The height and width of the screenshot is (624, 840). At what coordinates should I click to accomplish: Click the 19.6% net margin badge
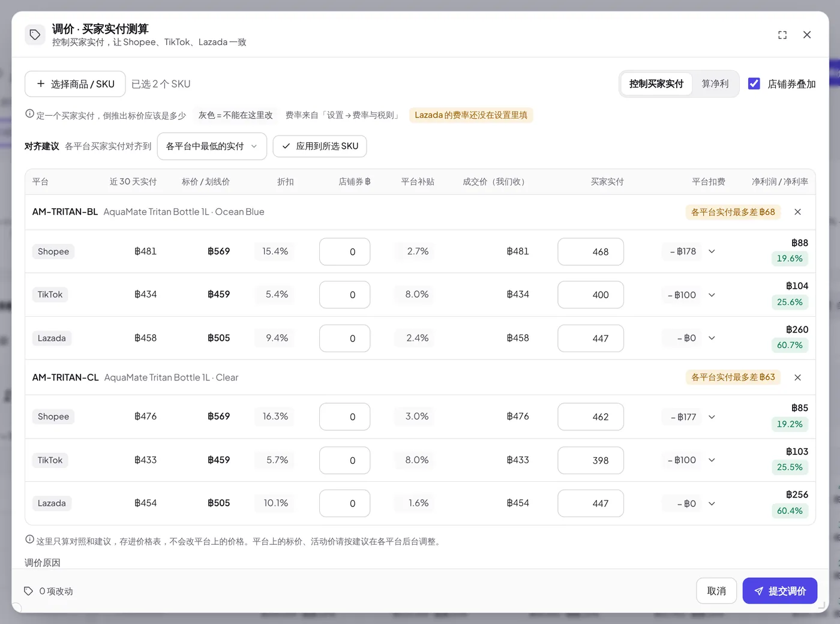click(790, 259)
